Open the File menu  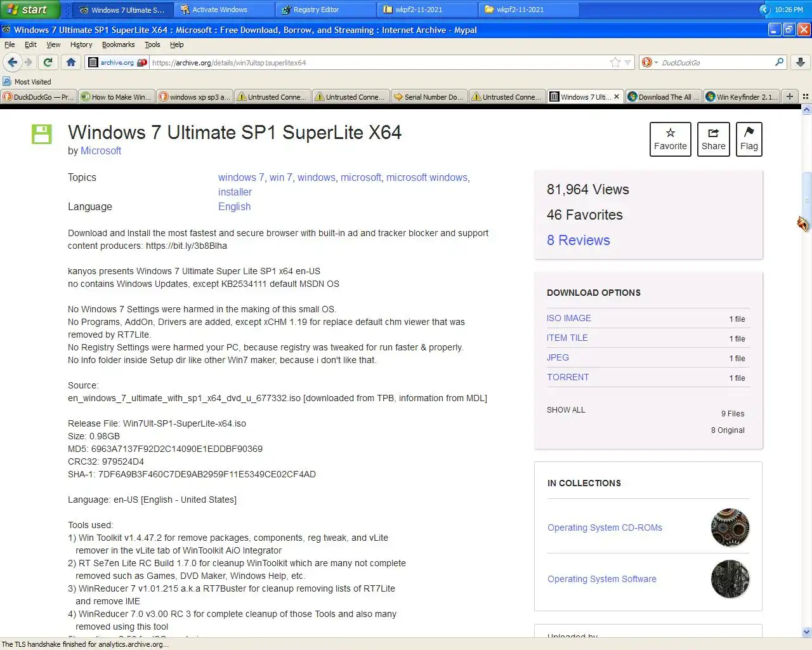tap(10, 44)
